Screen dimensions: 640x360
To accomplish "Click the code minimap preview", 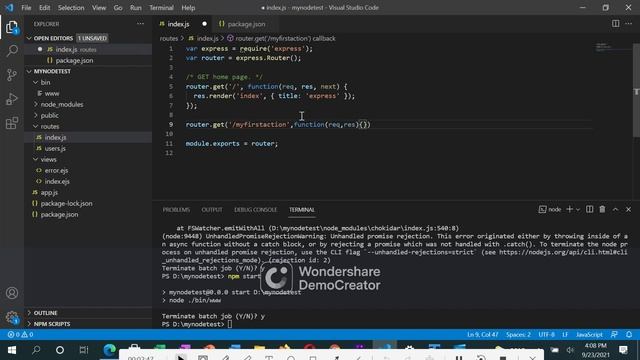I will coord(612,47).
